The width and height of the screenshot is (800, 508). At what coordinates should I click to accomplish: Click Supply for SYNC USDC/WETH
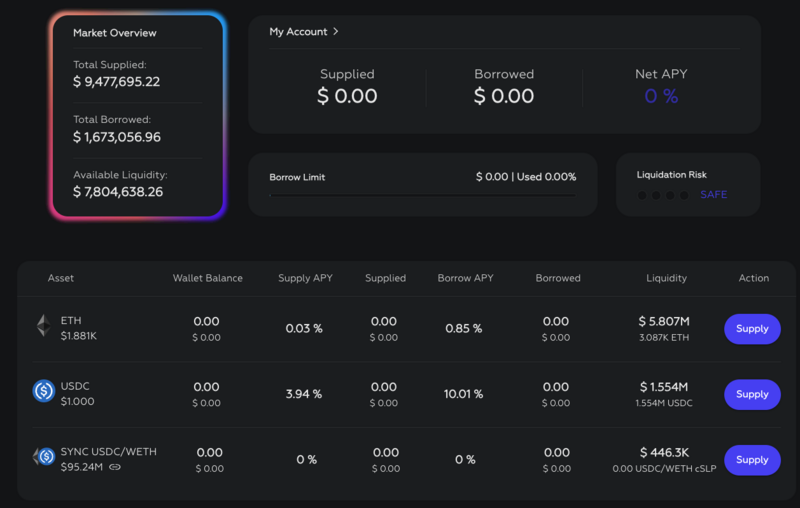(752, 460)
